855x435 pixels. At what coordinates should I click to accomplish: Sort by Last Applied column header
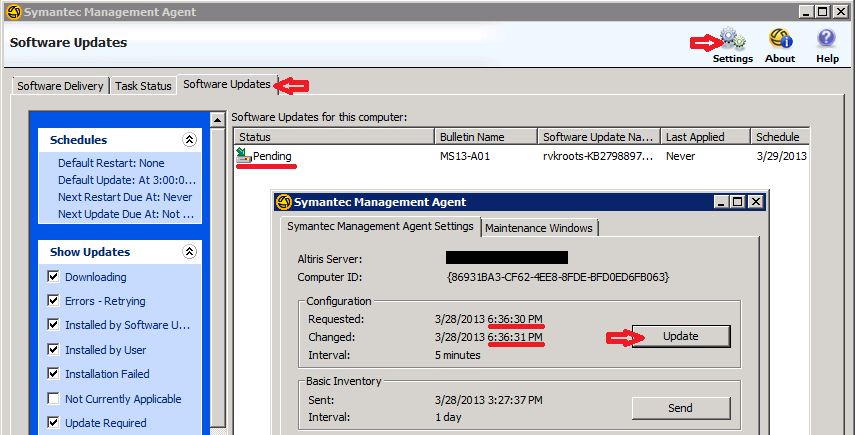[705, 137]
